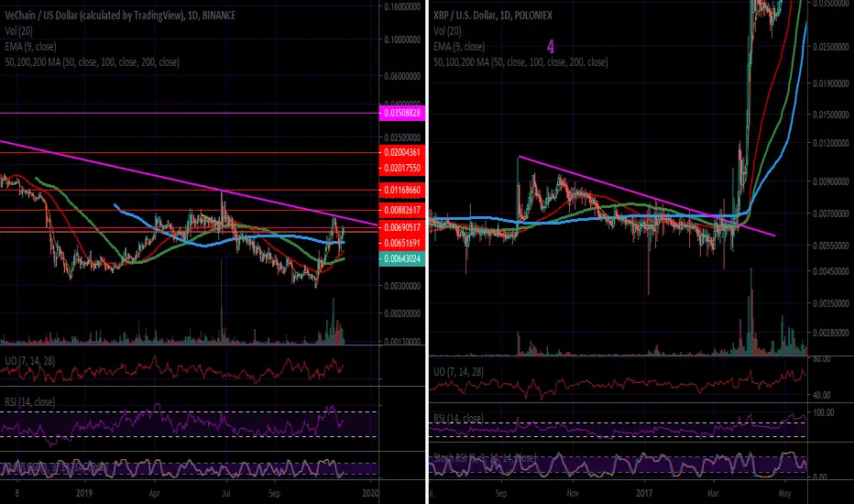Click 50,100,200 MA legend on XRP chart
854x504 pixels.
(520, 62)
